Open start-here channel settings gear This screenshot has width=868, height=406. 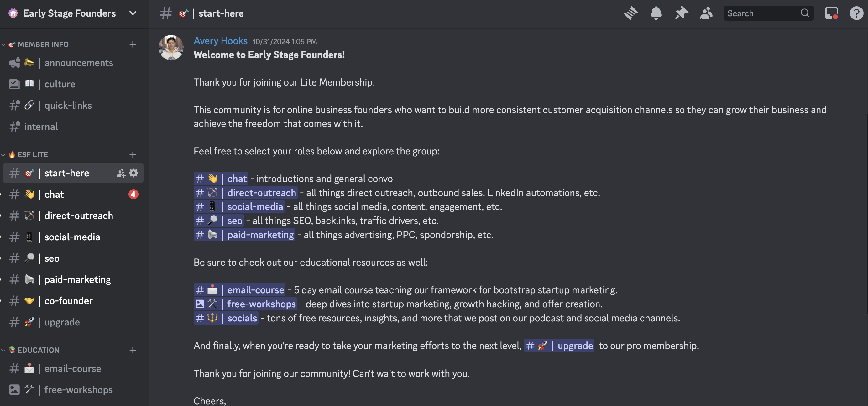134,173
